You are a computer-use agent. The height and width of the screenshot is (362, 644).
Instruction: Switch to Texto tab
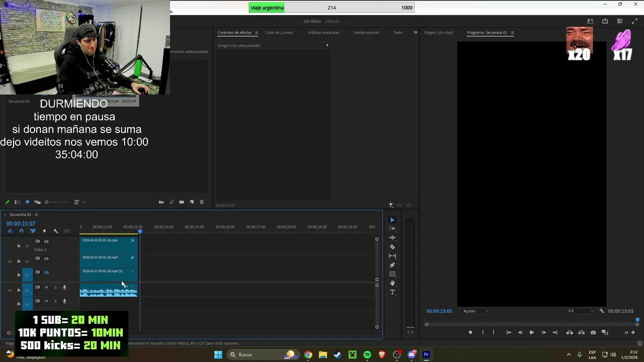coord(397,33)
